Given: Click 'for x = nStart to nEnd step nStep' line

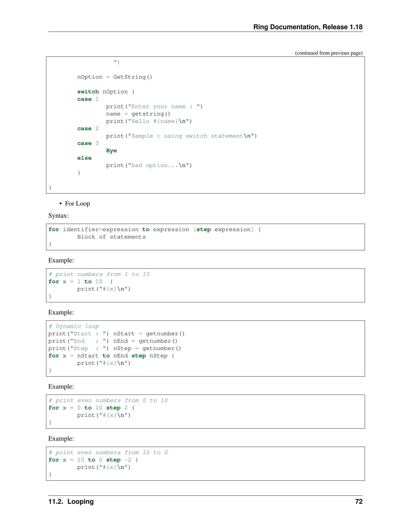Looking at the screenshot, I should point(112,356).
